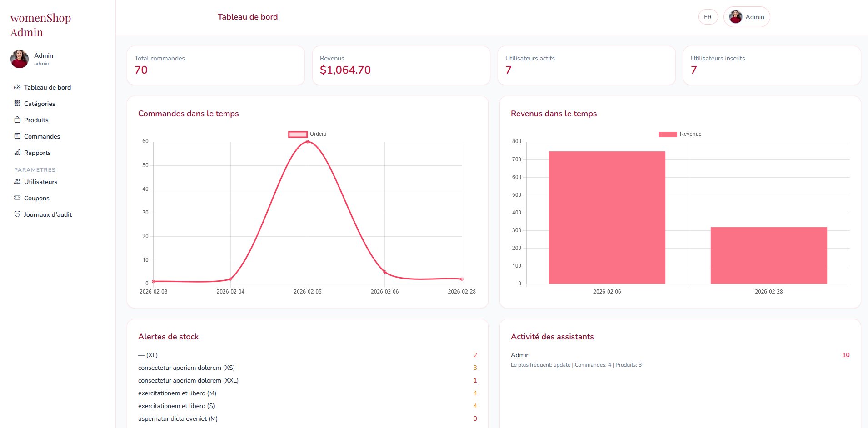868x428 pixels.
Task: Click the Catégories grid icon
Action: (x=17, y=104)
